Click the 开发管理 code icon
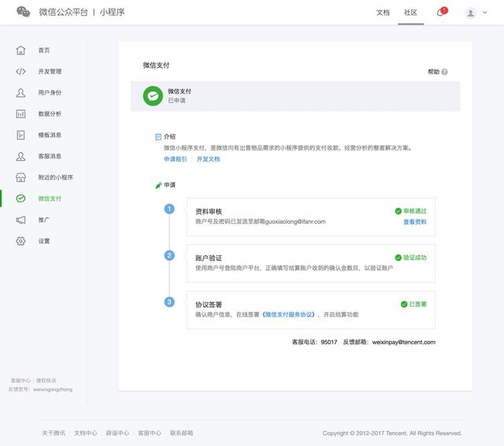This screenshot has width=504, height=446. 20,72
